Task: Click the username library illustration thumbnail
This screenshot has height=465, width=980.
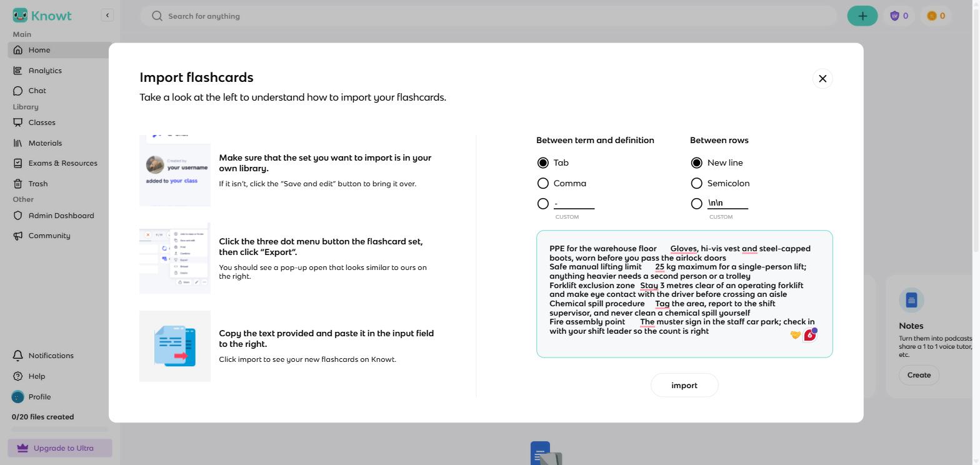Action: point(175,170)
